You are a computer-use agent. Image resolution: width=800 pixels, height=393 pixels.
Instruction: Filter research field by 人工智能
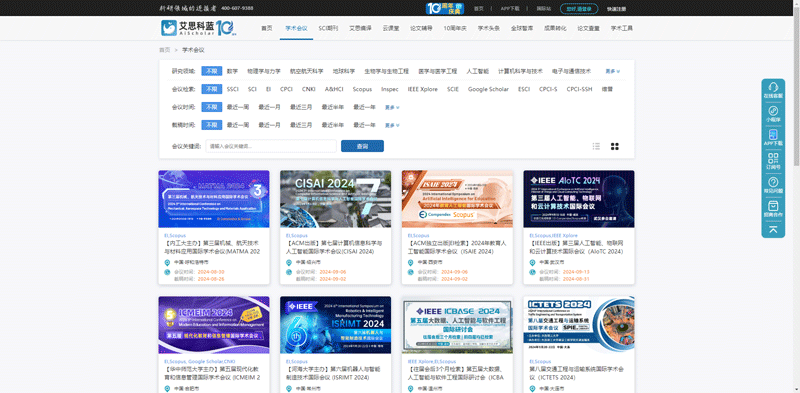point(477,71)
